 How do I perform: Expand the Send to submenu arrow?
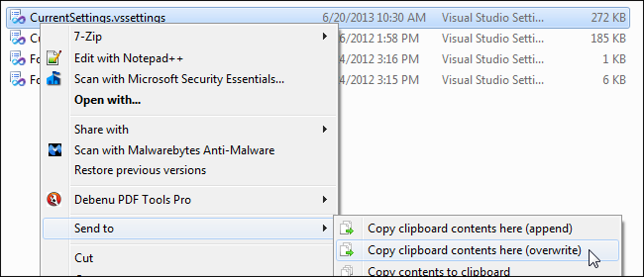point(325,228)
